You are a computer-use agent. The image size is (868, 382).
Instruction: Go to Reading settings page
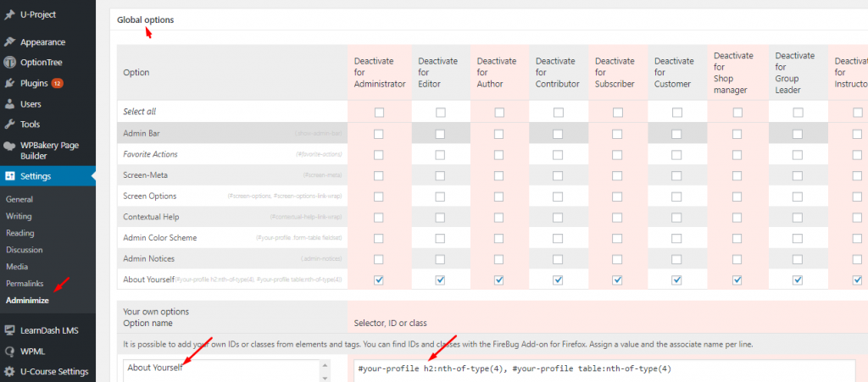coord(20,233)
